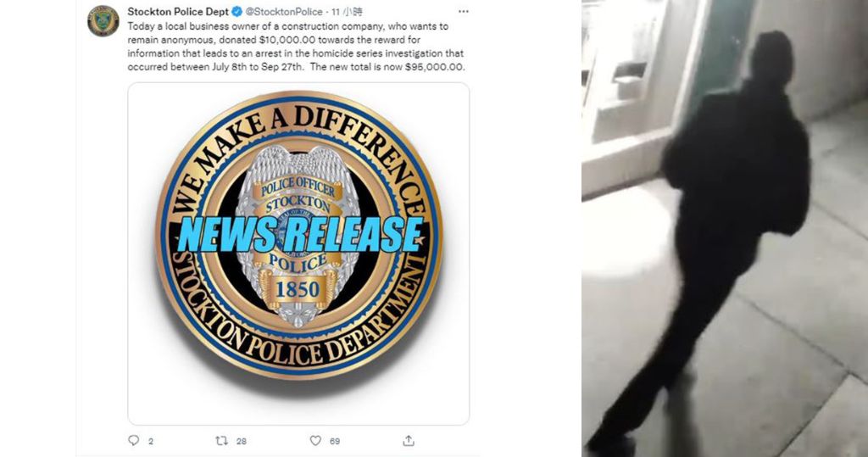This screenshot has width=868, height=457.
Task: Click the reply count 2
Action: coord(151,442)
